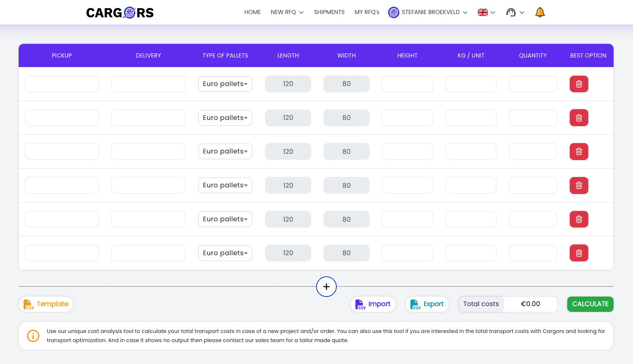Click the Total costs €0.00 value

coord(530,304)
